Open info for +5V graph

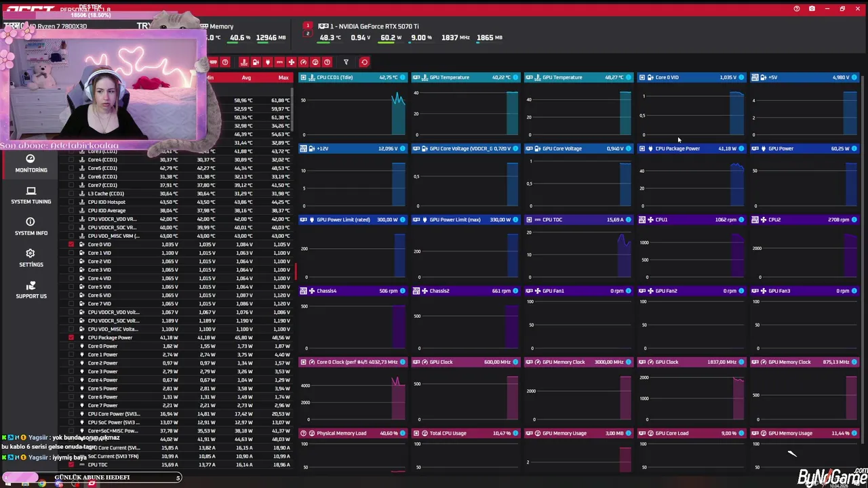(x=854, y=77)
